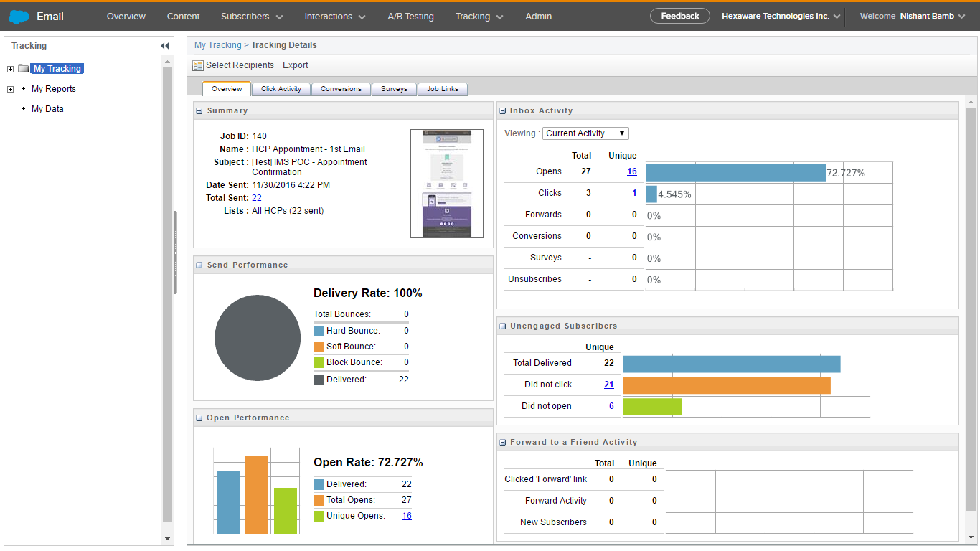This screenshot has height=551, width=980.
Task: Collapse the Unengaged Subscribers panel
Action: click(x=503, y=326)
